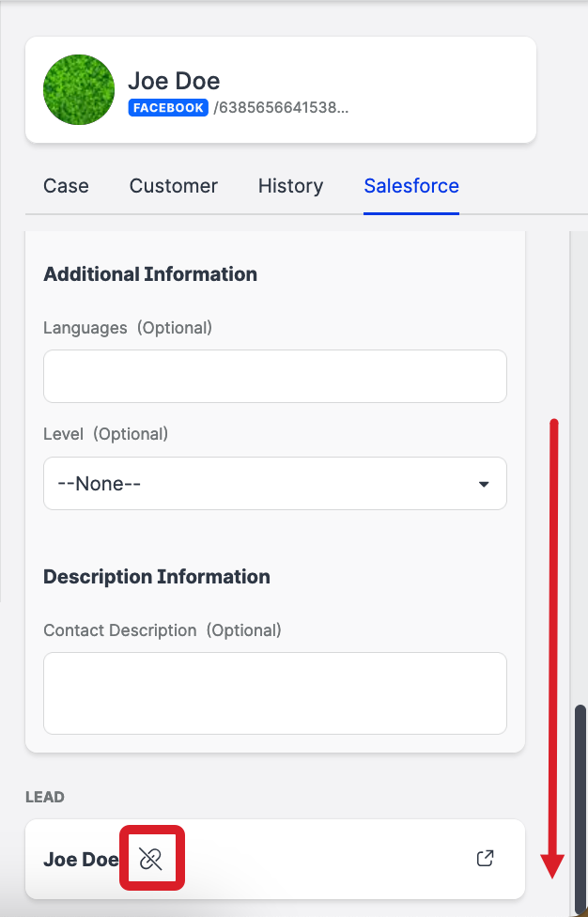This screenshot has height=917, width=588.
Task: Open the Customer tab
Action: 174,186
